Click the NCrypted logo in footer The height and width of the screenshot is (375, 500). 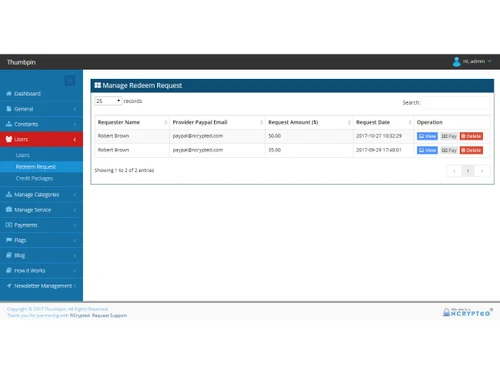click(x=468, y=312)
